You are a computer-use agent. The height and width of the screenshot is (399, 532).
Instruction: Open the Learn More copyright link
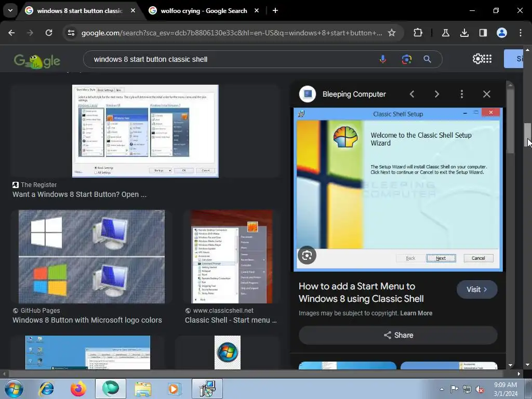click(x=416, y=313)
